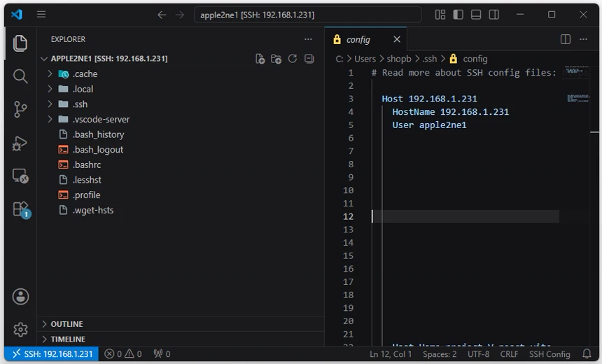Open Extensions view with badge
The width and height of the screenshot is (602, 364).
tap(21, 209)
